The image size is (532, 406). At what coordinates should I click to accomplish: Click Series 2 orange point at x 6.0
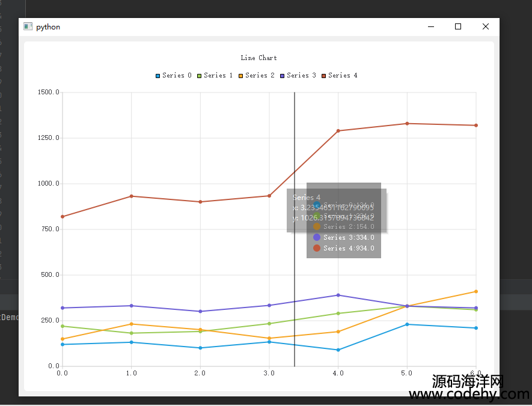point(475,291)
